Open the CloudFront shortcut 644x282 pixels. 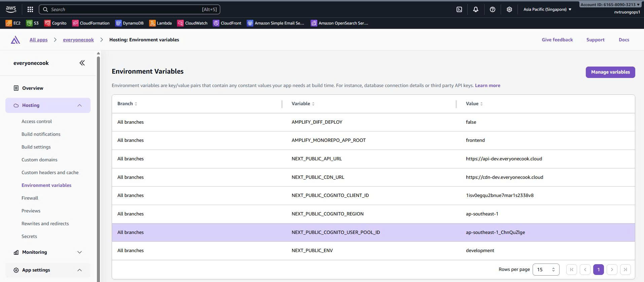227,23
